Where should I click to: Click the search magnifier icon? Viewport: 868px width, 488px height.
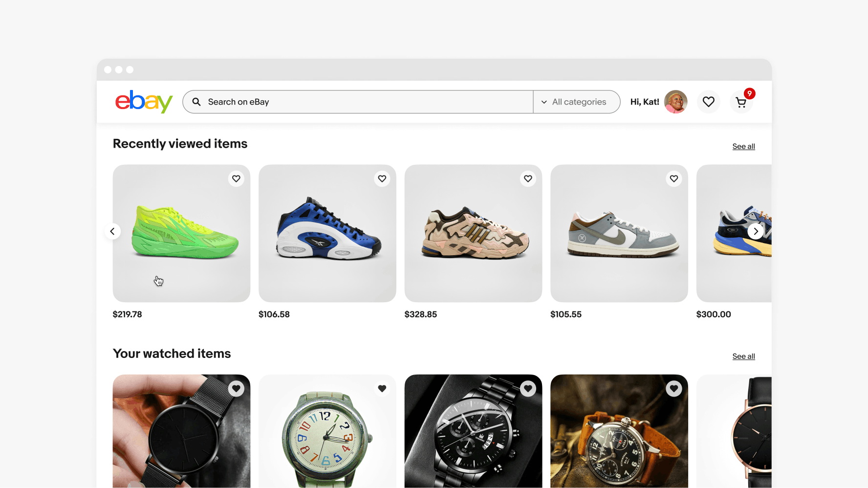196,102
